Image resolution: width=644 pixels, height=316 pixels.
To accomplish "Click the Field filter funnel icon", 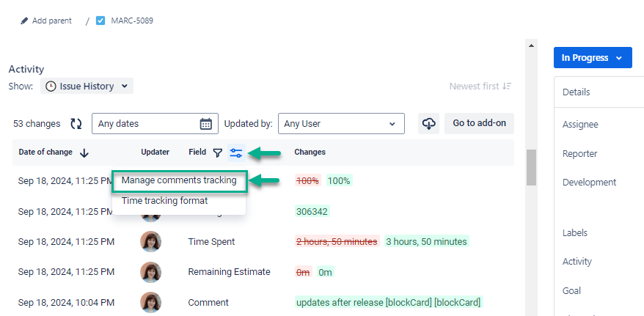I will 218,153.
